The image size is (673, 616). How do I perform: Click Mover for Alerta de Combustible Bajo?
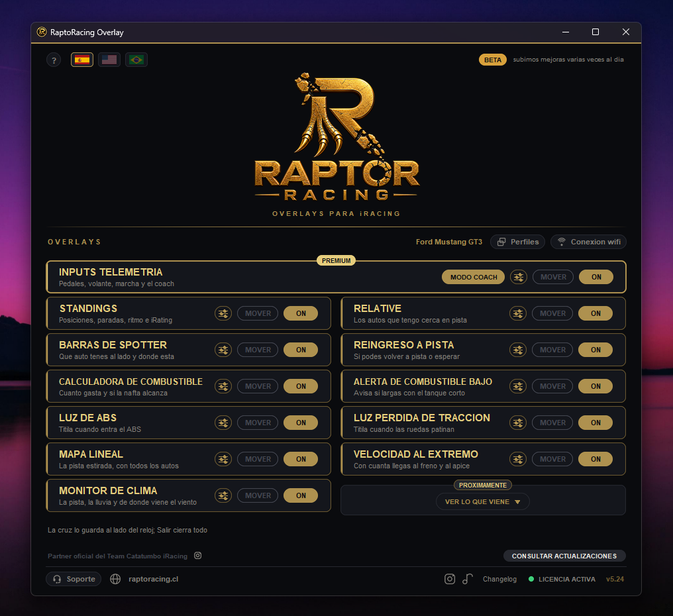pos(552,386)
